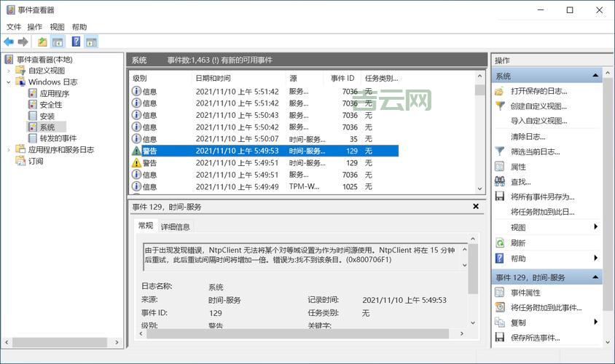Open the 帮助 menu in menu bar
Viewport: 615px width, 364px height.
(x=79, y=27)
